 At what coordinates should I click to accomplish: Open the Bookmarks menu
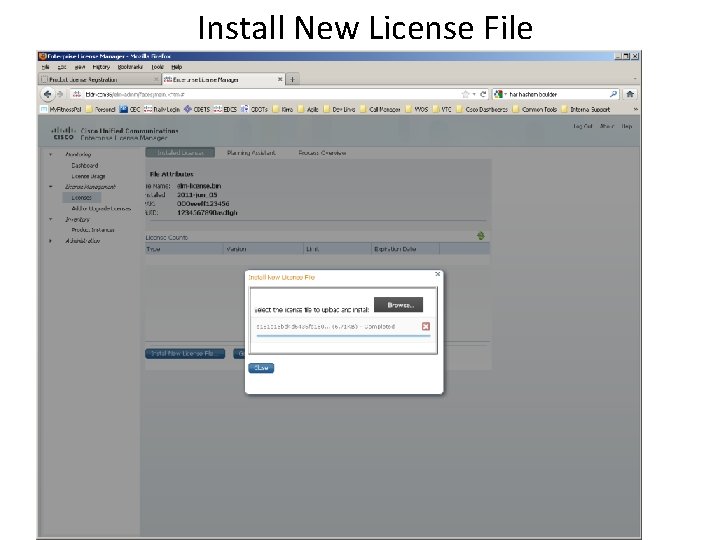coord(130,67)
